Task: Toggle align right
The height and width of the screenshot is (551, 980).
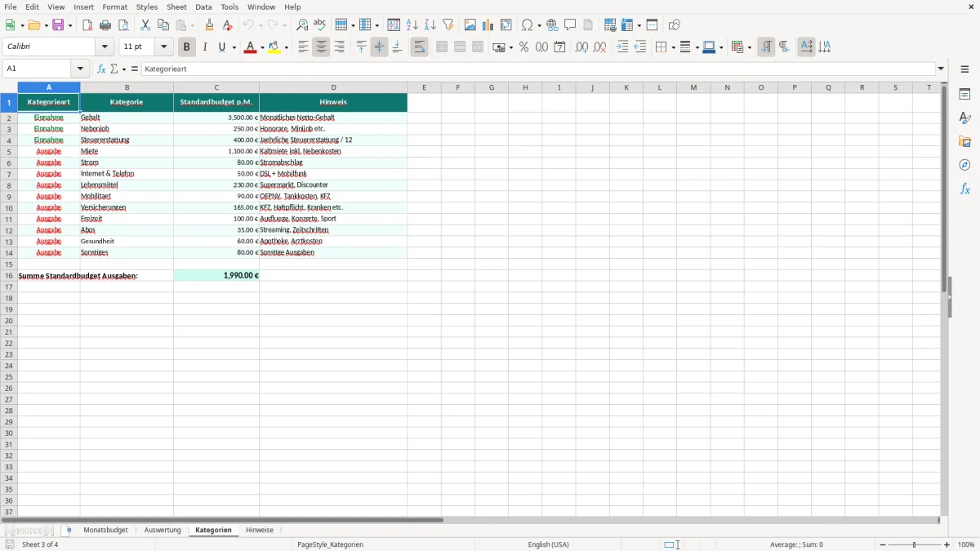Action: coord(339,47)
